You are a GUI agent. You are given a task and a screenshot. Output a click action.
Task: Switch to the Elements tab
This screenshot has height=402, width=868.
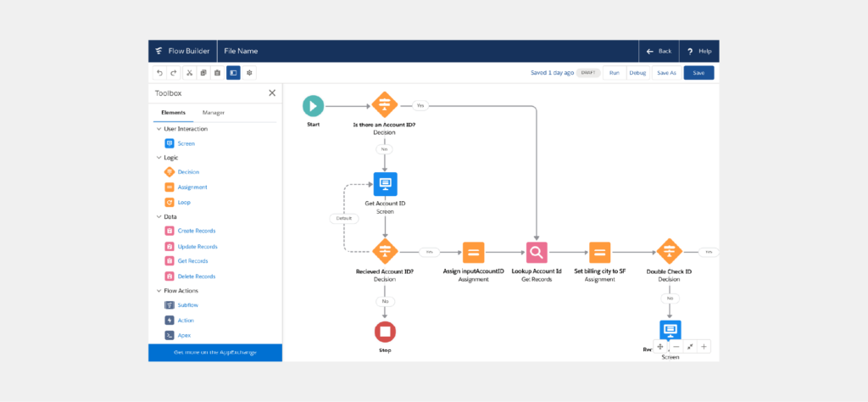point(173,113)
